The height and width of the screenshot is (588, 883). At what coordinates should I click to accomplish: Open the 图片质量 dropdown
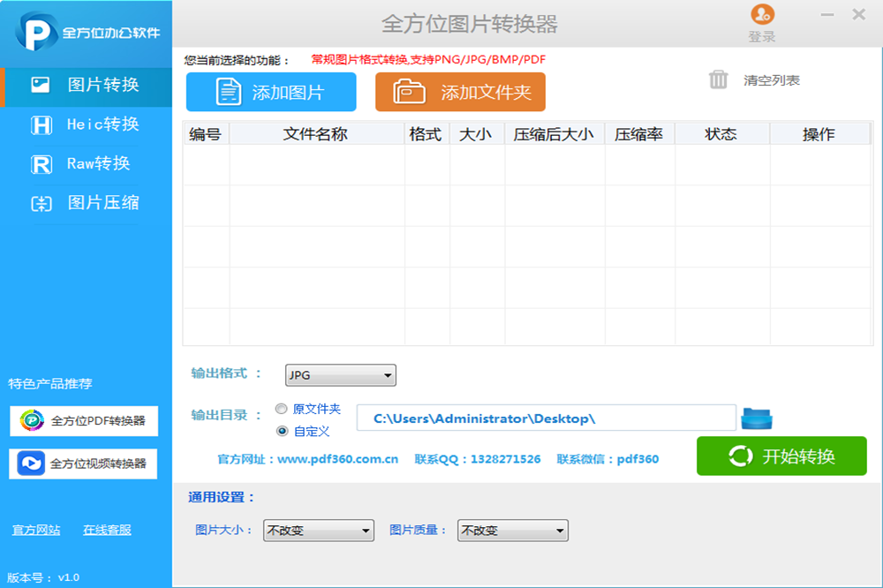[x=512, y=531]
